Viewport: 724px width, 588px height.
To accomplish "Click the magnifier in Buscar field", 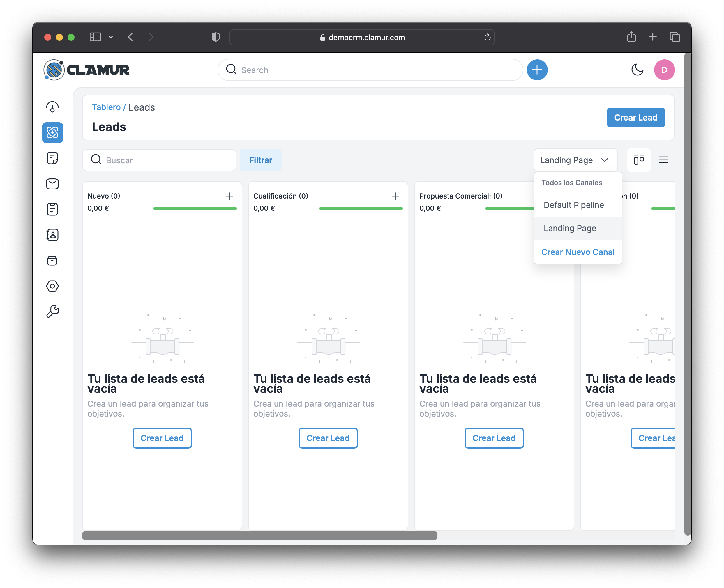I will pos(96,160).
